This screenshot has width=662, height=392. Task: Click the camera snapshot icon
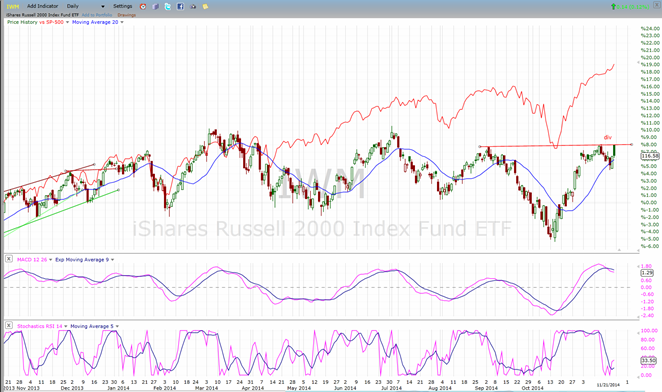(193, 6)
